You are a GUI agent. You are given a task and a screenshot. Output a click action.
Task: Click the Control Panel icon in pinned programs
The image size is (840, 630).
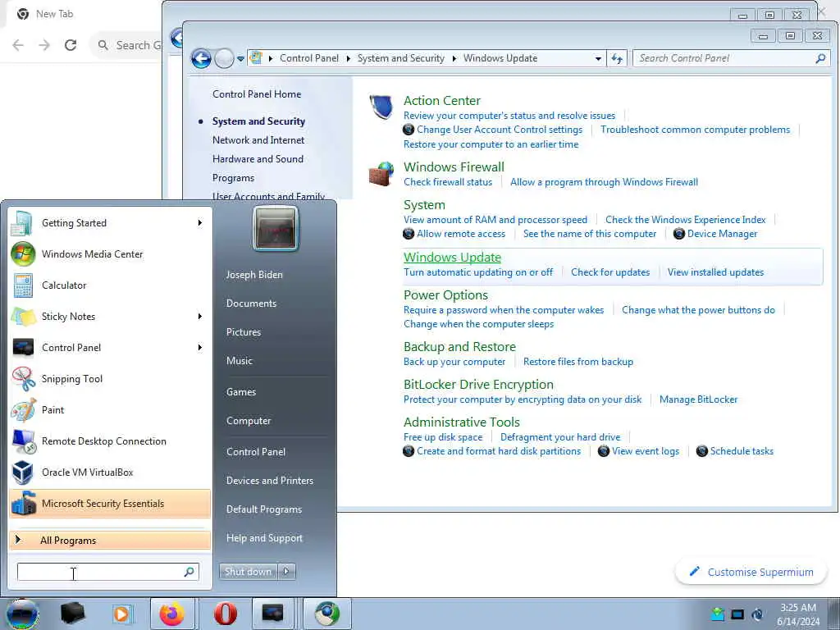[x=22, y=348]
